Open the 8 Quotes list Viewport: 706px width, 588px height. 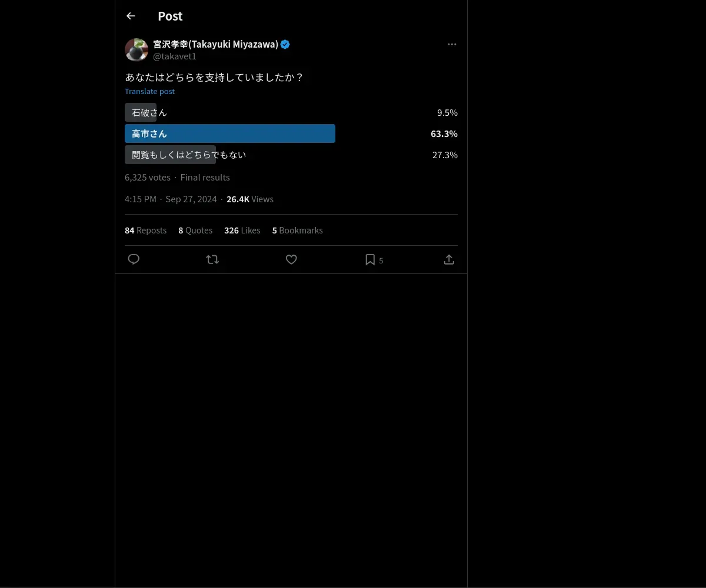point(195,230)
